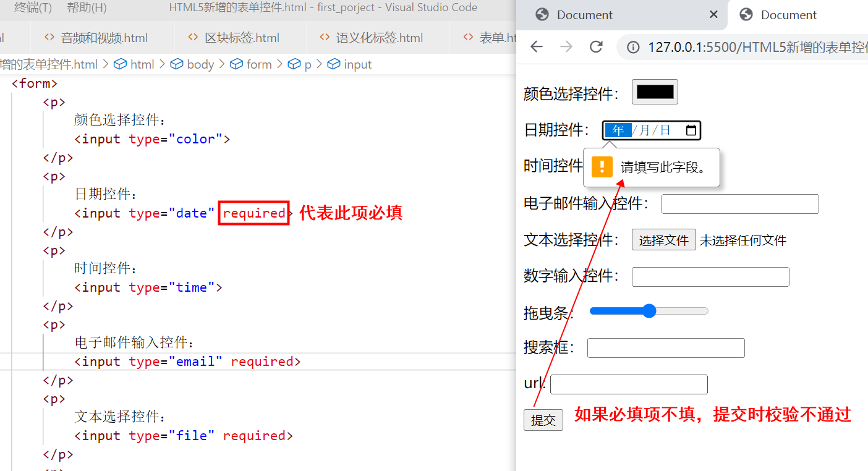Click the first browser tab titled Document
This screenshot has width=868, height=471.
pos(621,15)
